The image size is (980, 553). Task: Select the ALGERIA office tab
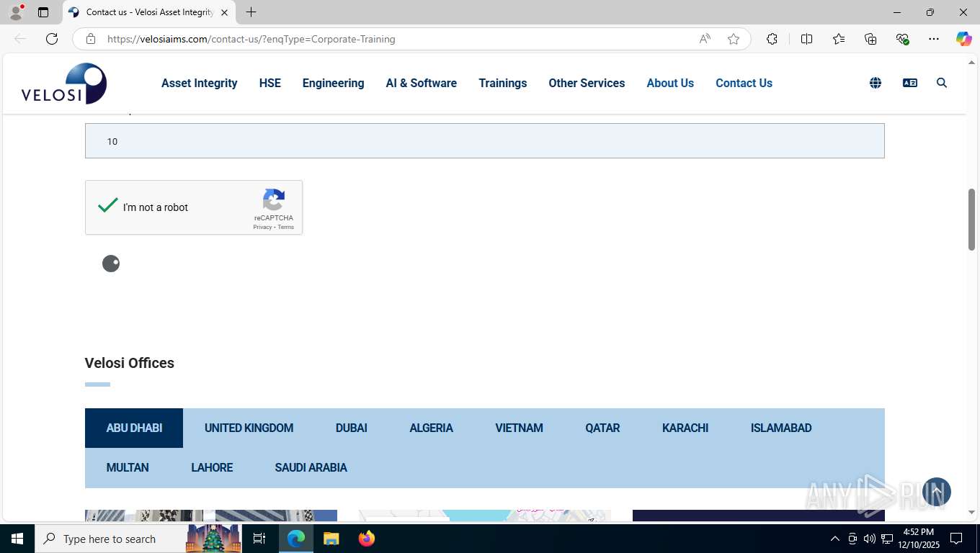pyautogui.click(x=431, y=428)
